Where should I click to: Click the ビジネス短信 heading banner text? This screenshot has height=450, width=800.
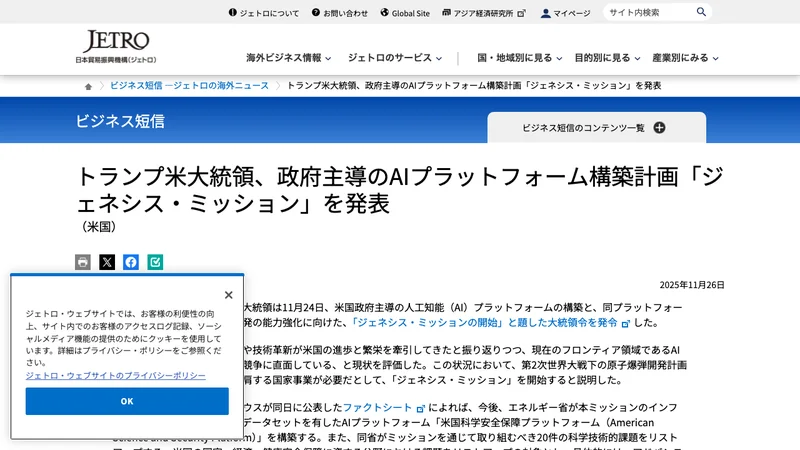[x=120, y=121]
